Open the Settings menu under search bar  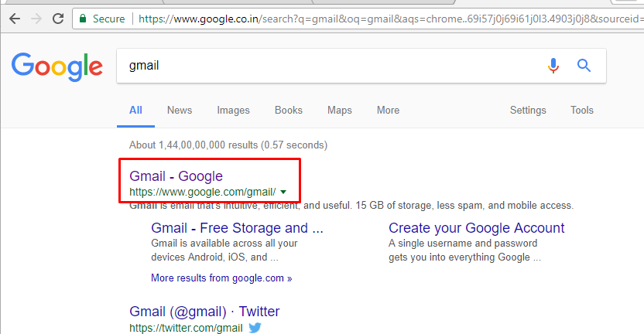(528, 111)
